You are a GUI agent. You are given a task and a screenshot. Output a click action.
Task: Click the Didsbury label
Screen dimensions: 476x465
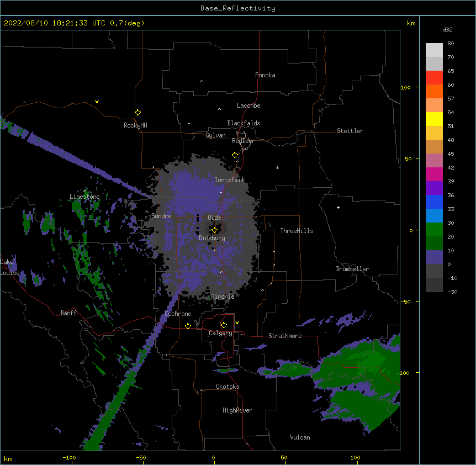point(212,238)
